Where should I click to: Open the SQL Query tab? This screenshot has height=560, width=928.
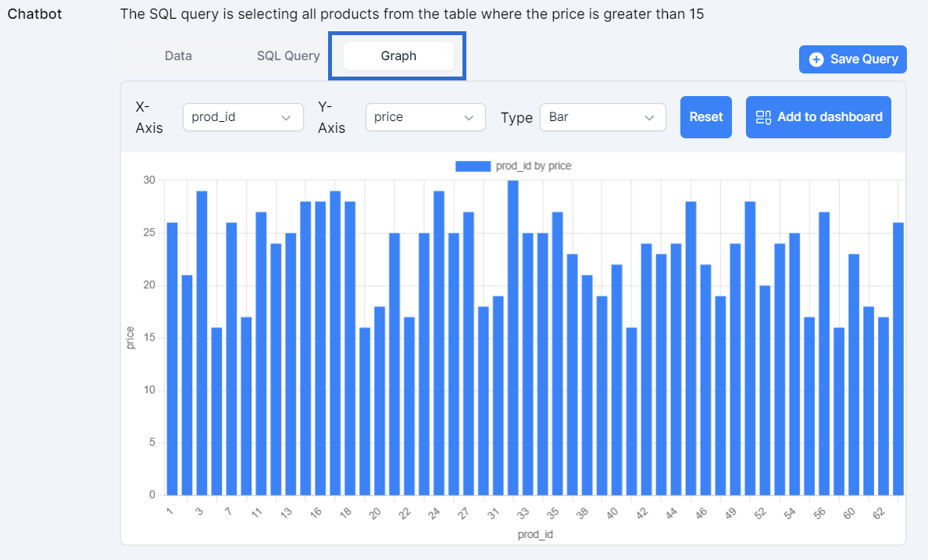(x=288, y=56)
